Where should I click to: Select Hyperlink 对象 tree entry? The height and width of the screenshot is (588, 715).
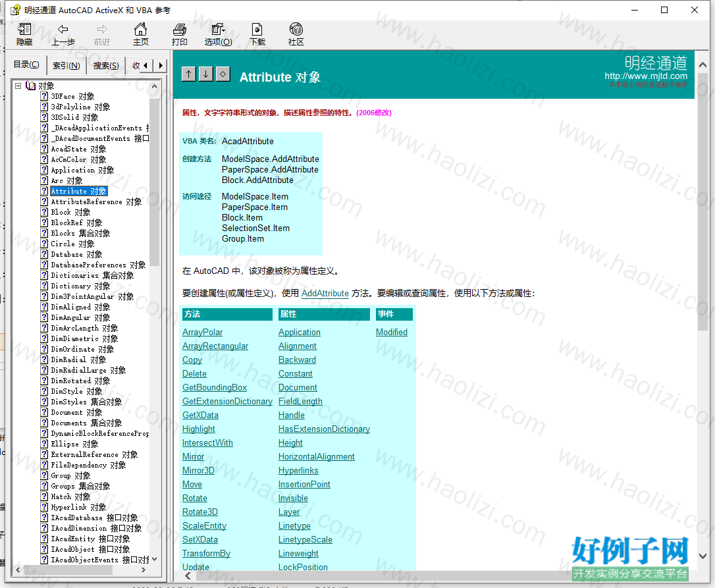coord(78,507)
